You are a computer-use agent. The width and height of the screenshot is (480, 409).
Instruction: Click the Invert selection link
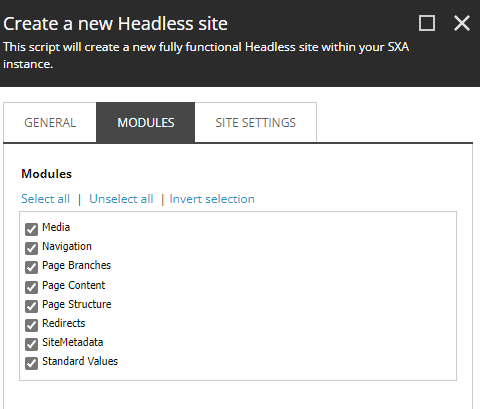(212, 199)
